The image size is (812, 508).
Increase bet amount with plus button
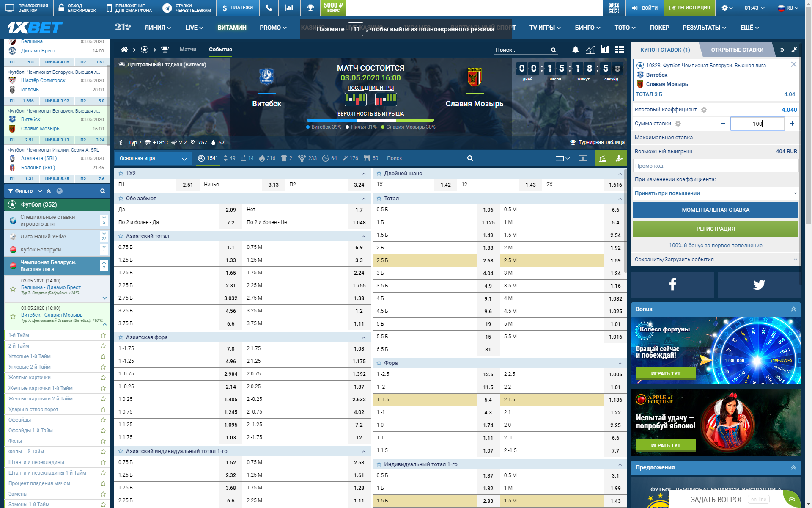pyautogui.click(x=792, y=124)
